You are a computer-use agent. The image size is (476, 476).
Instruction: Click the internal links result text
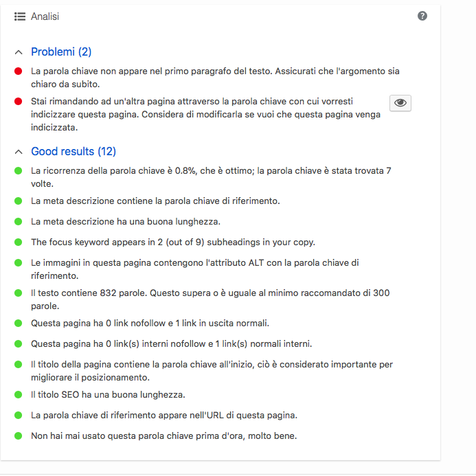click(x=172, y=343)
